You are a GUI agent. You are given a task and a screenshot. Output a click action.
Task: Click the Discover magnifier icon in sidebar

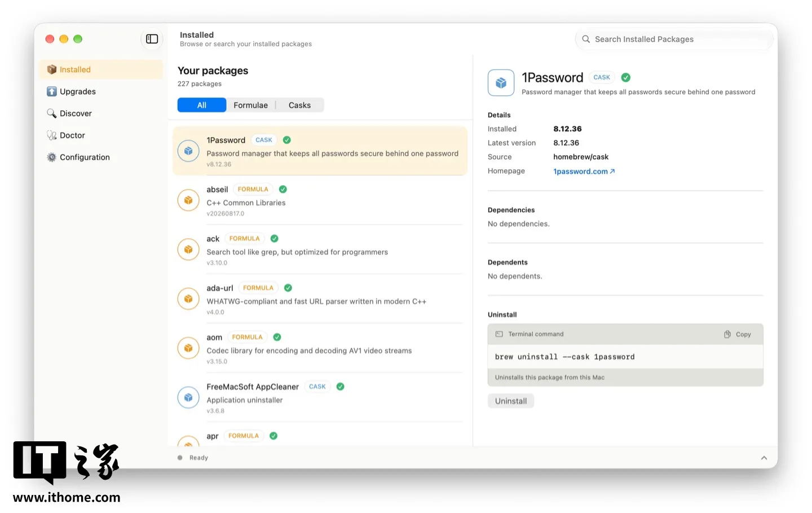(x=52, y=113)
